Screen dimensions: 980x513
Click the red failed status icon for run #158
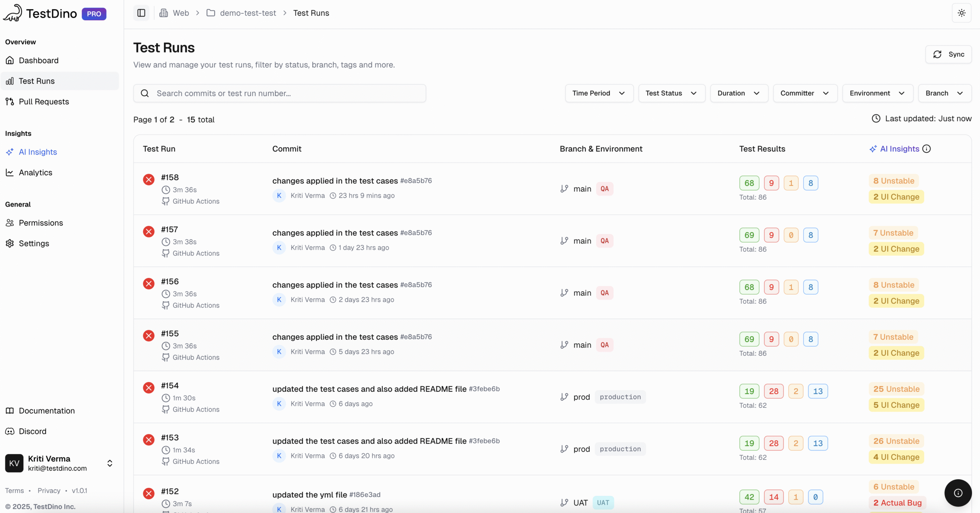coord(149,179)
